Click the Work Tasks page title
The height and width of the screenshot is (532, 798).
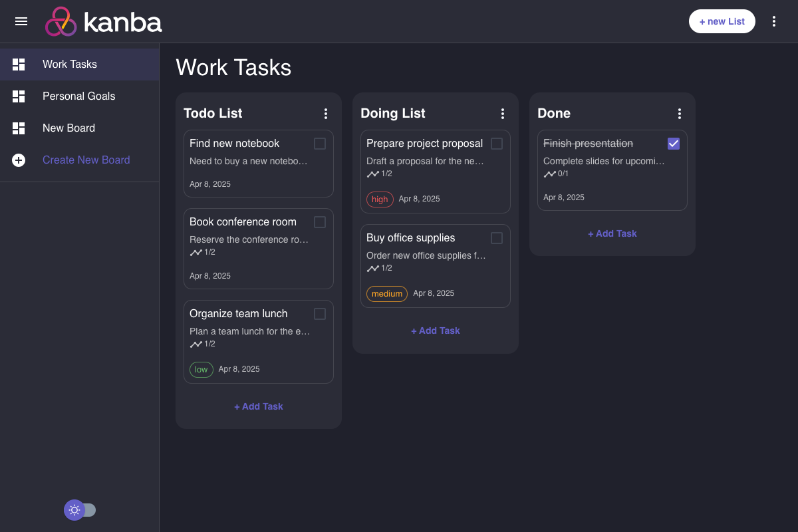coord(233,68)
